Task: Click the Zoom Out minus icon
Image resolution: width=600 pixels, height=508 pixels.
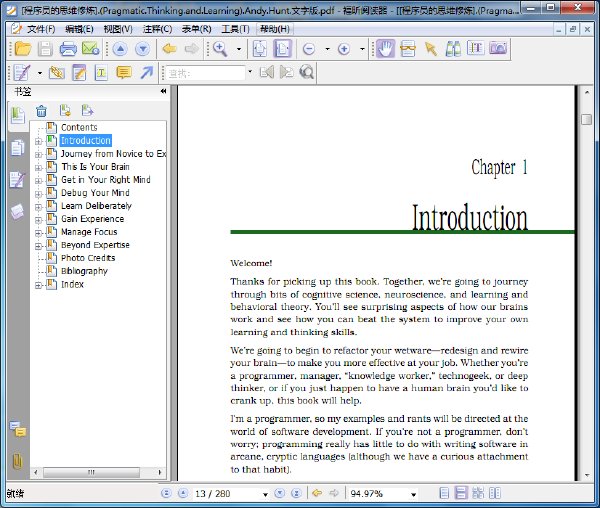Action: [x=309, y=49]
